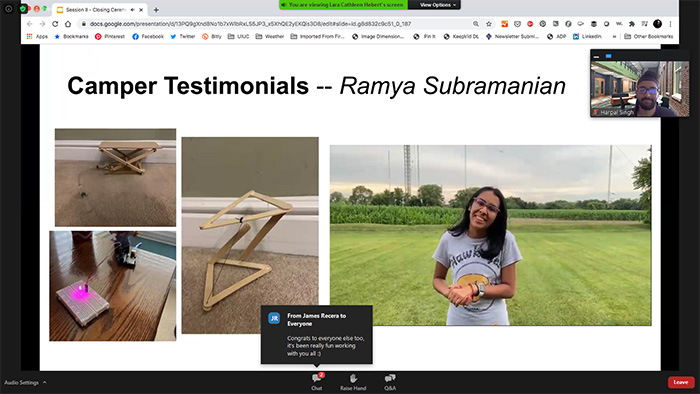
Task: Open the Bitly bookmark
Action: [x=212, y=37]
